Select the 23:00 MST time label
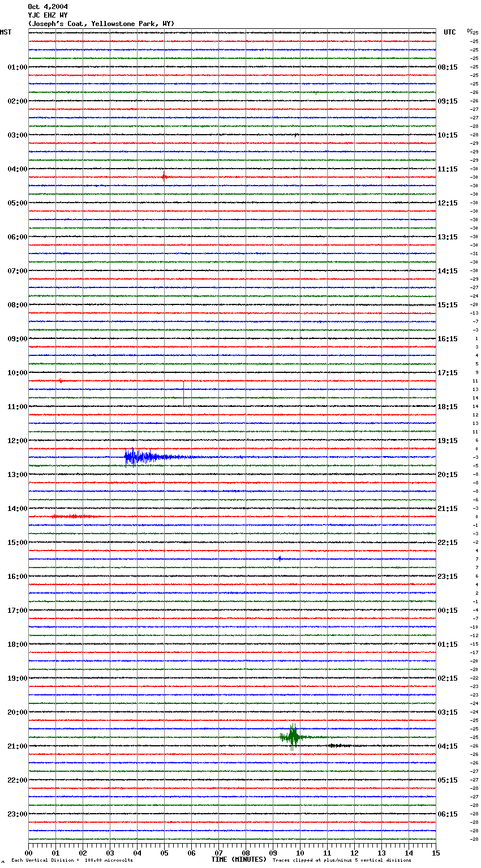The height and width of the screenshot is (868, 481). pyautogui.click(x=18, y=814)
